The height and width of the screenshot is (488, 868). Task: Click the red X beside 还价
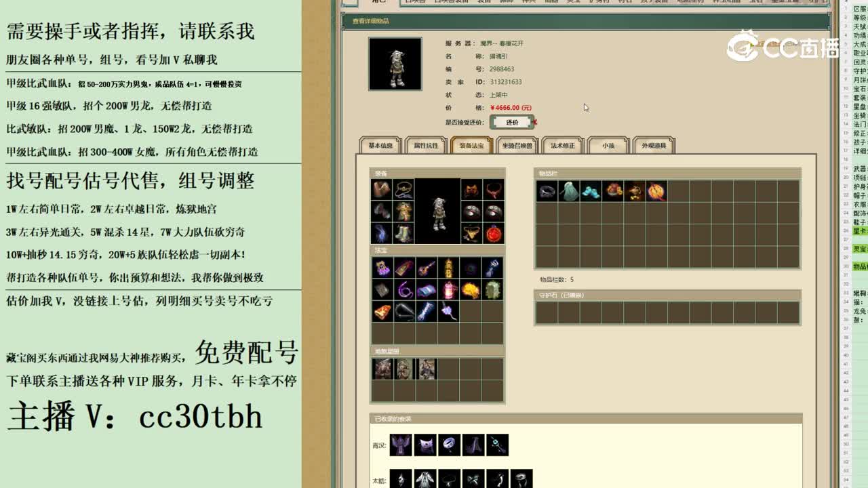point(535,123)
